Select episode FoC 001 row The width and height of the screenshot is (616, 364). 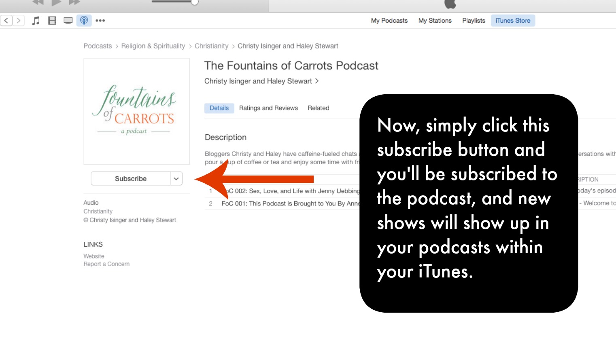click(282, 203)
